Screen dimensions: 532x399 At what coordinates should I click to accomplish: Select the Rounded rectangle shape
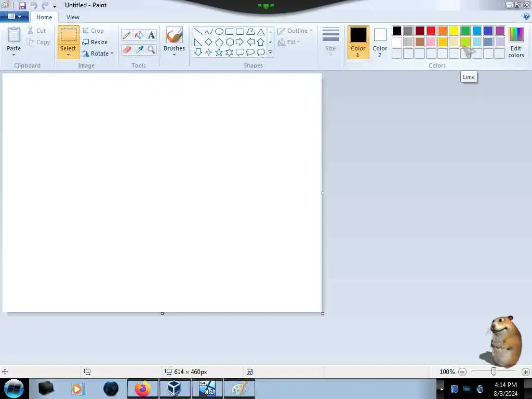(x=240, y=32)
